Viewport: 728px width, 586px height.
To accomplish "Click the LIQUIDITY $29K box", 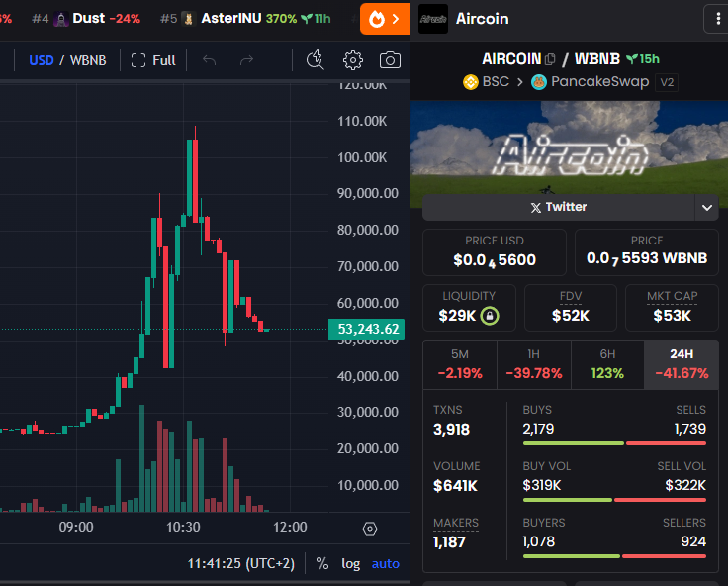I will coord(469,308).
